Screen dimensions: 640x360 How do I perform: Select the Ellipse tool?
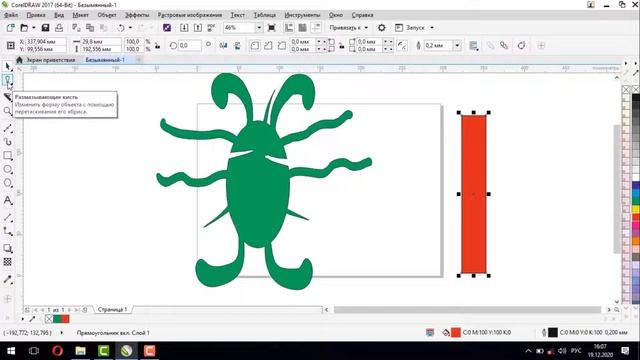pyautogui.click(x=7, y=169)
